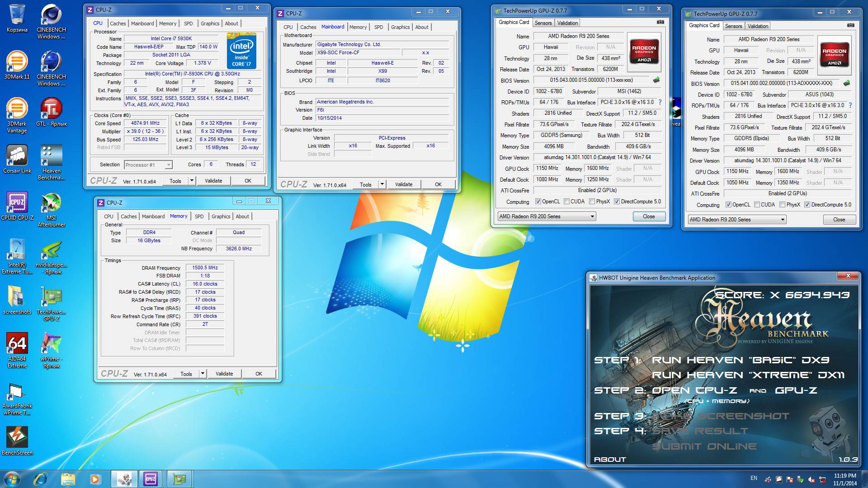Open Windows Explorer folder icon on taskbar

tap(68, 479)
